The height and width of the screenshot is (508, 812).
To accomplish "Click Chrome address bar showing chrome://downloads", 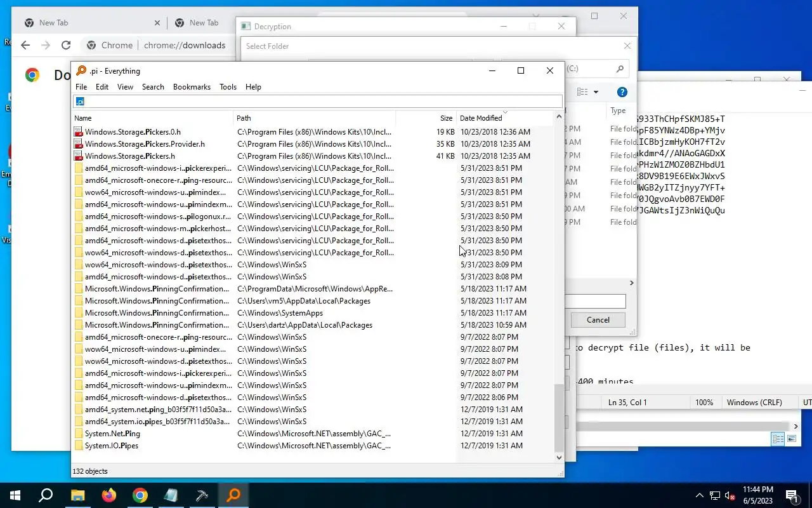I will pyautogui.click(x=185, y=45).
